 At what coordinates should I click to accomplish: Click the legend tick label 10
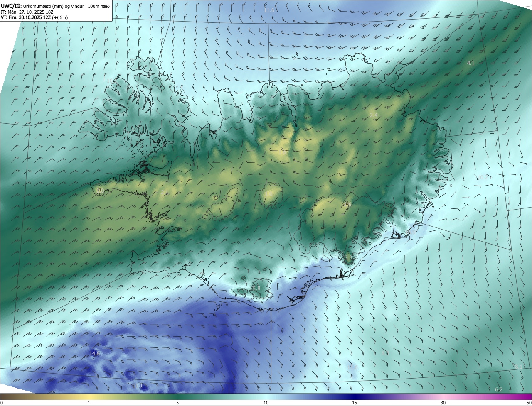click(266, 403)
